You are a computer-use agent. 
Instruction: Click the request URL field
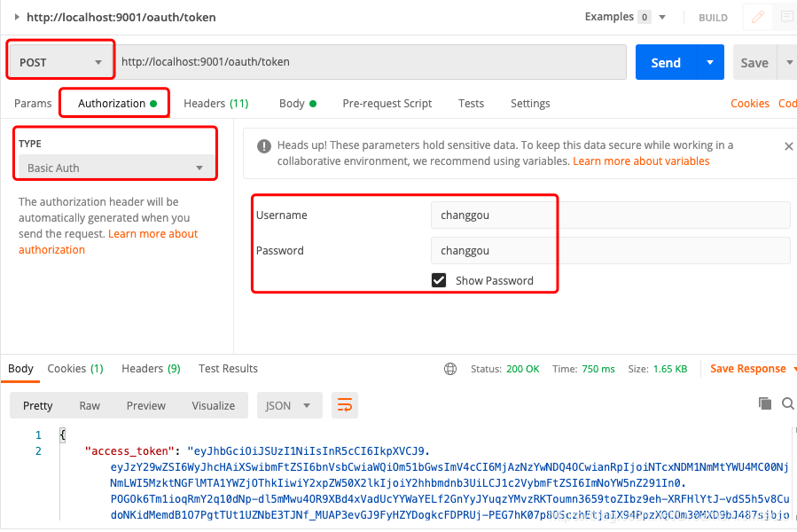click(x=371, y=62)
